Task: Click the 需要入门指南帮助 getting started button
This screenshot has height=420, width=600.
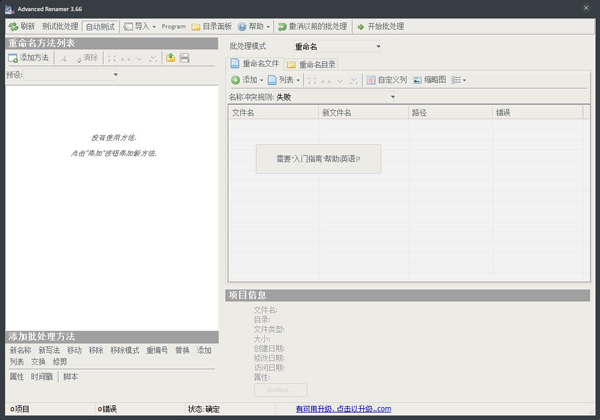Action: click(318, 159)
